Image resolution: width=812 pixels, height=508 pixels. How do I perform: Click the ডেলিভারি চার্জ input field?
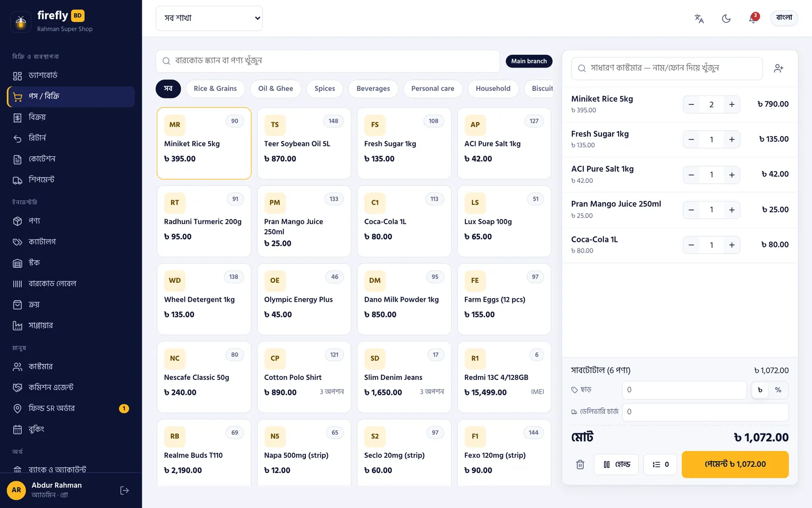click(x=705, y=412)
